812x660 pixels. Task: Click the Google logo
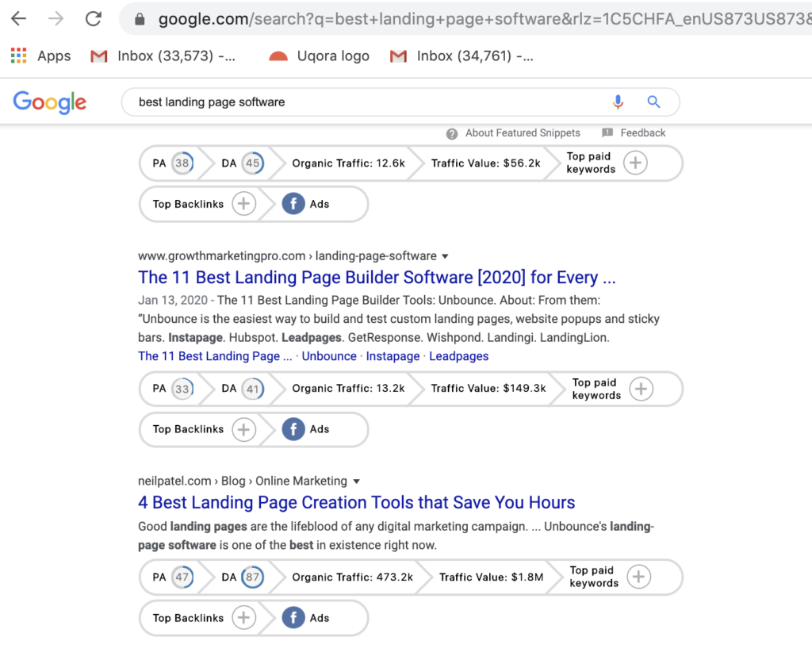pos(50,102)
